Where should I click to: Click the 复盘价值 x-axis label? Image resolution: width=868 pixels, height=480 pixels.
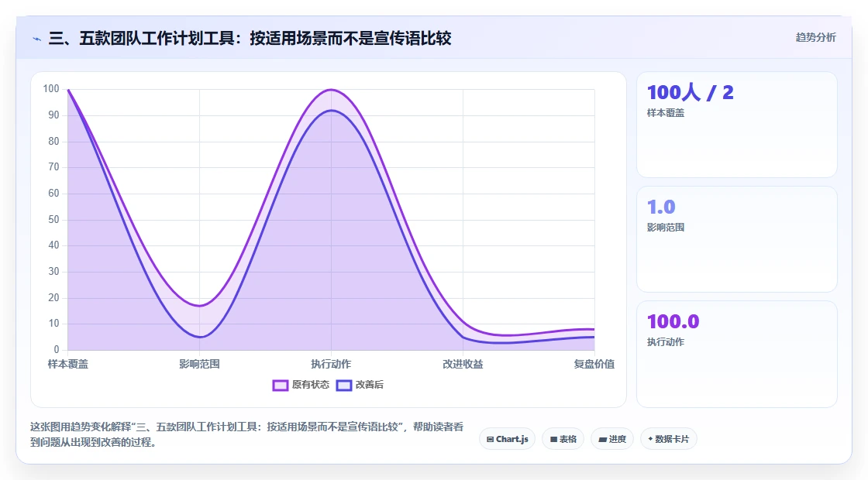point(594,364)
